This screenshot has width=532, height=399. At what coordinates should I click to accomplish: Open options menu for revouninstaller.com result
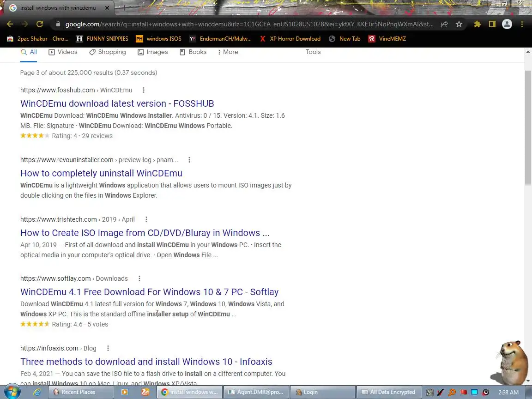coord(189,160)
